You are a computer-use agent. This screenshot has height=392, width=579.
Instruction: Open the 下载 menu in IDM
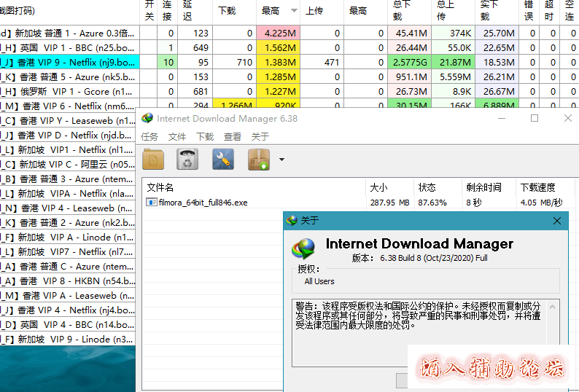tap(205, 137)
